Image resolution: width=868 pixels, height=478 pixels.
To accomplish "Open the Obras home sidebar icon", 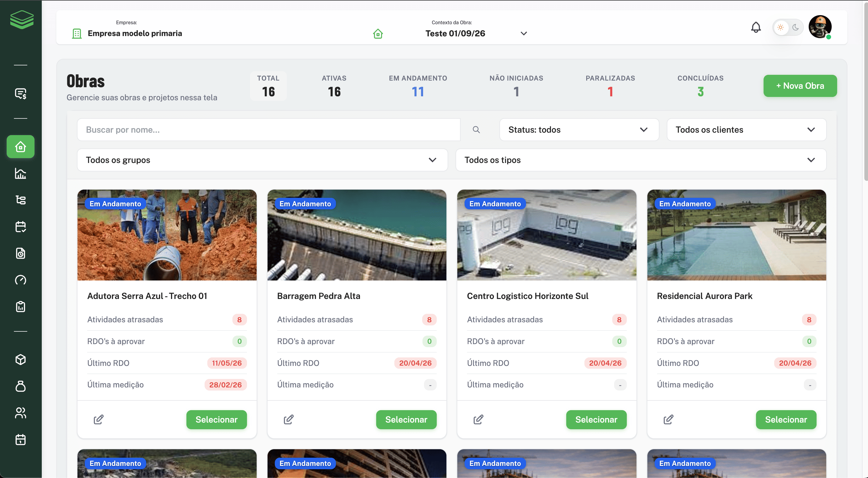I will pyautogui.click(x=21, y=147).
